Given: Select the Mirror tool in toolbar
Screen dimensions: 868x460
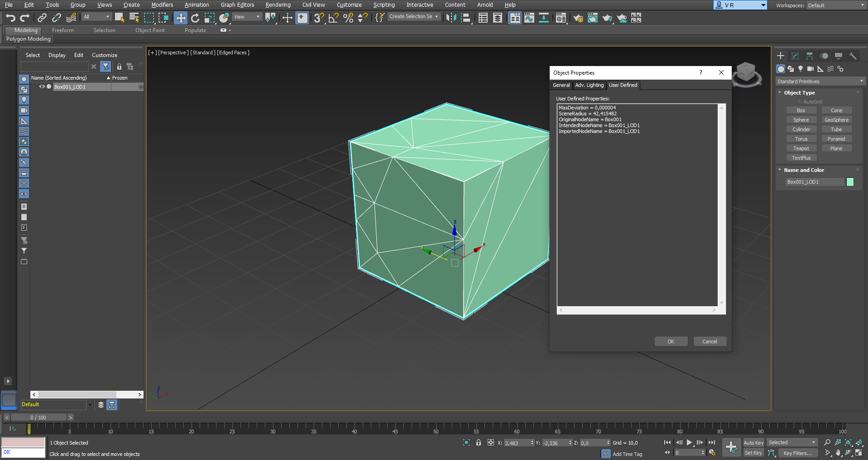Looking at the screenshot, I should coord(451,18).
